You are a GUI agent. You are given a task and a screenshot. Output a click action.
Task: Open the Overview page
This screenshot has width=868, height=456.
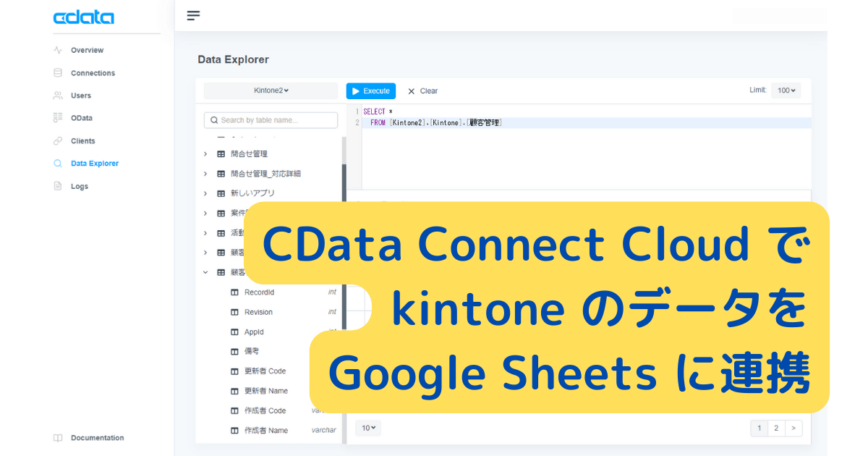click(x=87, y=50)
